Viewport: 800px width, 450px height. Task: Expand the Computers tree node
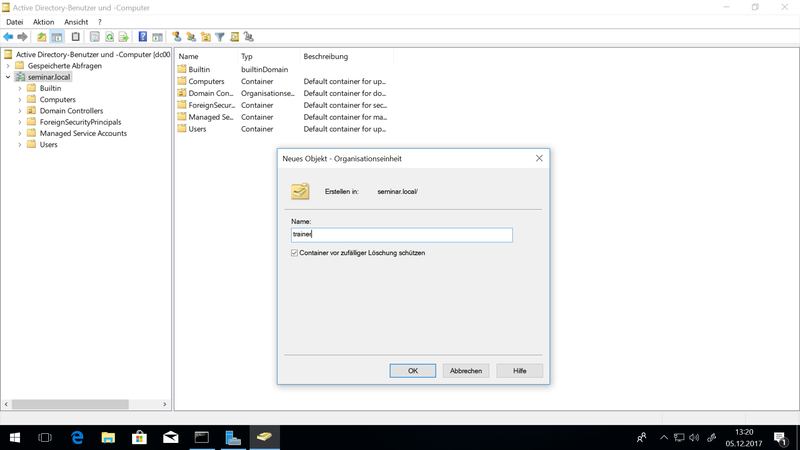click(20, 99)
